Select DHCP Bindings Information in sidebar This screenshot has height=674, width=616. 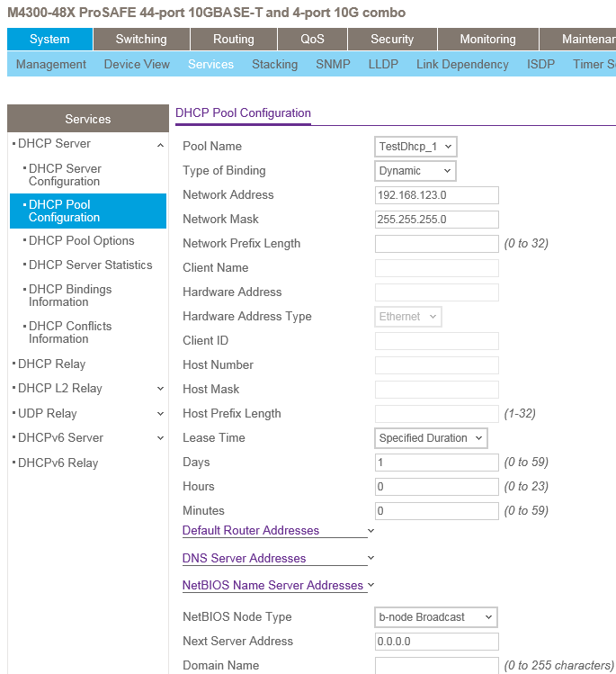(70, 296)
